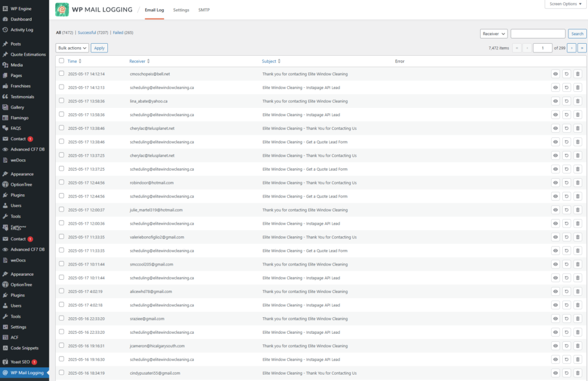Resend the email to smccool205@gmail.com
The image size is (588, 381).
(x=566, y=264)
